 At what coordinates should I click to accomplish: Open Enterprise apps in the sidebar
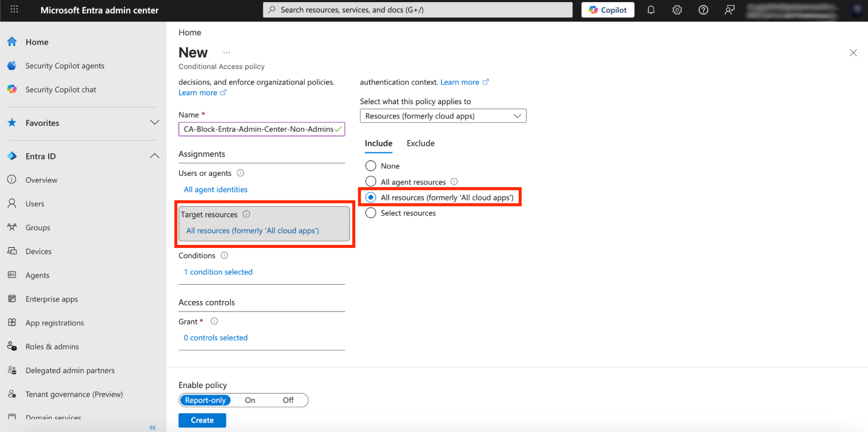(x=52, y=299)
